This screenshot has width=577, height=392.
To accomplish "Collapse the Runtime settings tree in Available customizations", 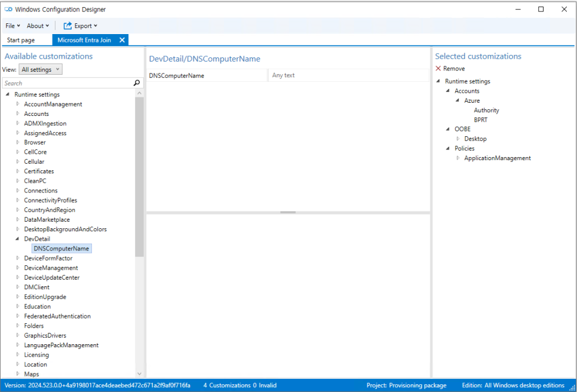I will coord(8,94).
